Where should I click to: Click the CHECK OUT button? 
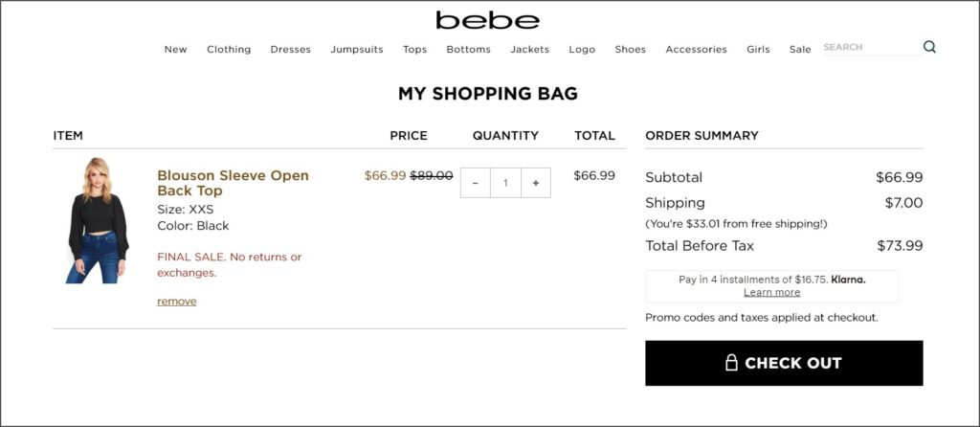784,363
